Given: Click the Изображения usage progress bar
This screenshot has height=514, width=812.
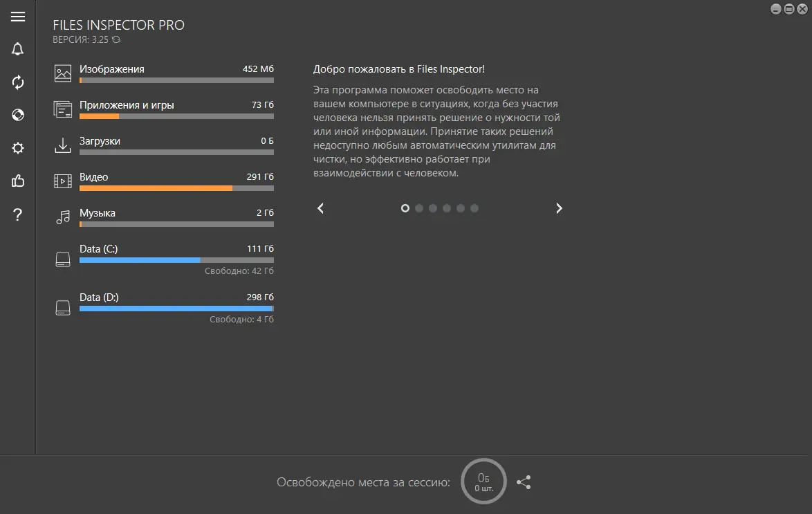Looking at the screenshot, I should 176,80.
